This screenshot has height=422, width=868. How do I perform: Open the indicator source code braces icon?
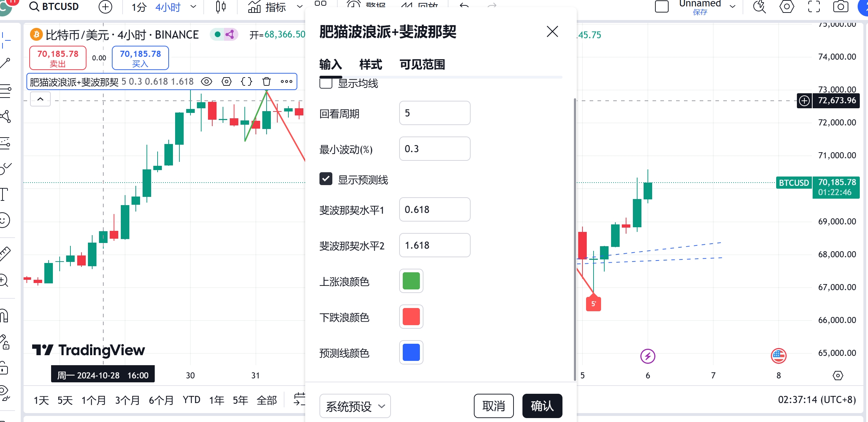point(247,81)
